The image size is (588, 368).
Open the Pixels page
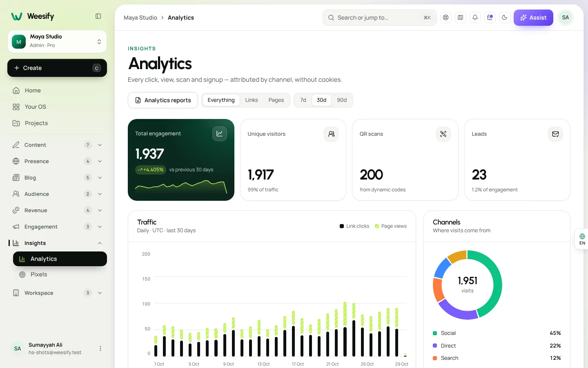tap(60, 274)
